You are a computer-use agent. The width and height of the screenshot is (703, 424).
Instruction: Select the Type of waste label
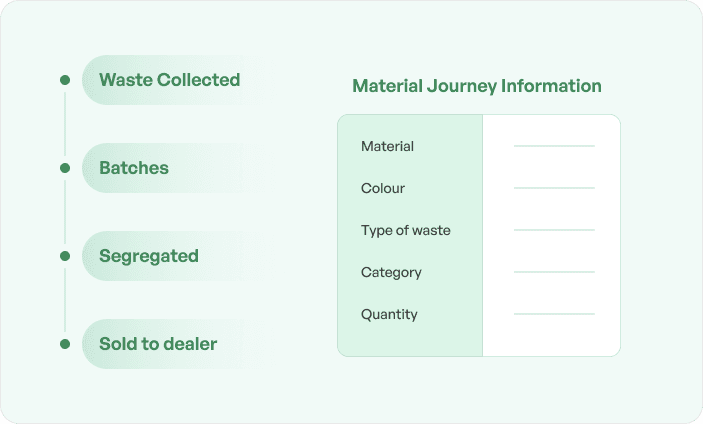[x=406, y=230]
